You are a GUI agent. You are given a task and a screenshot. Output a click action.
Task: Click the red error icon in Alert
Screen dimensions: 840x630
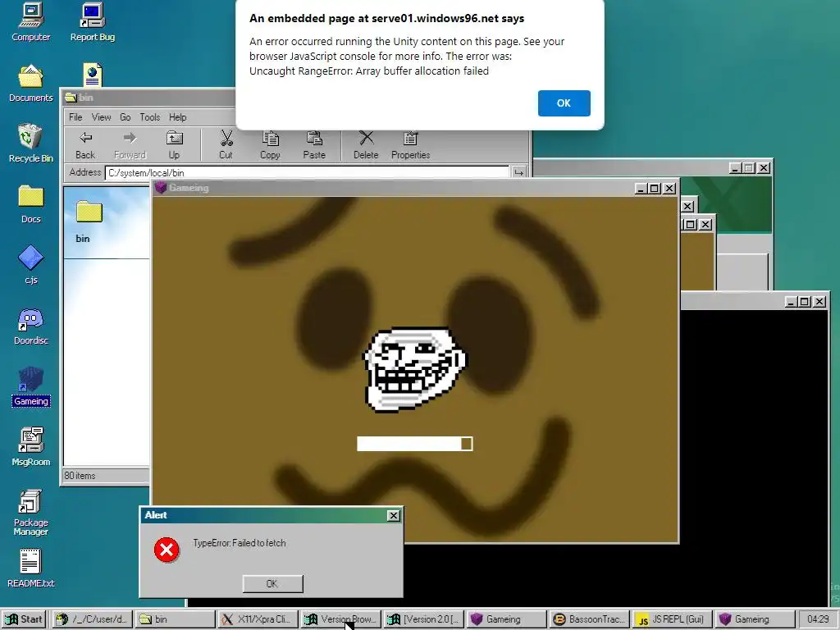click(167, 550)
